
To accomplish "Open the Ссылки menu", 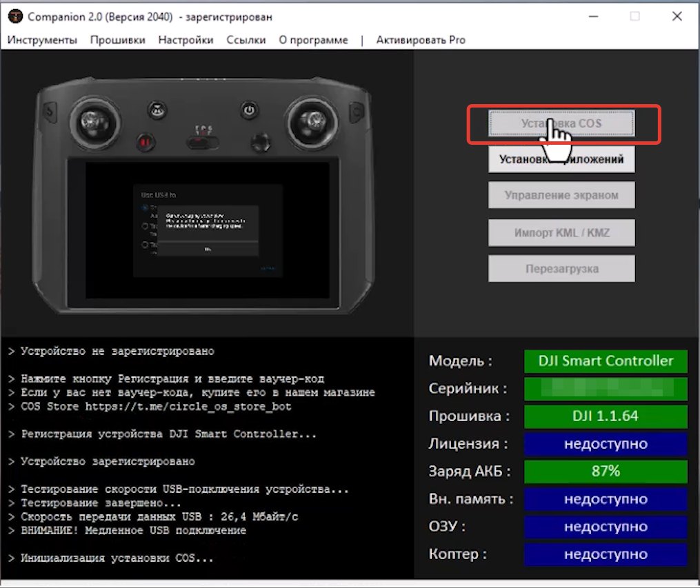I will [x=246, y=40].
